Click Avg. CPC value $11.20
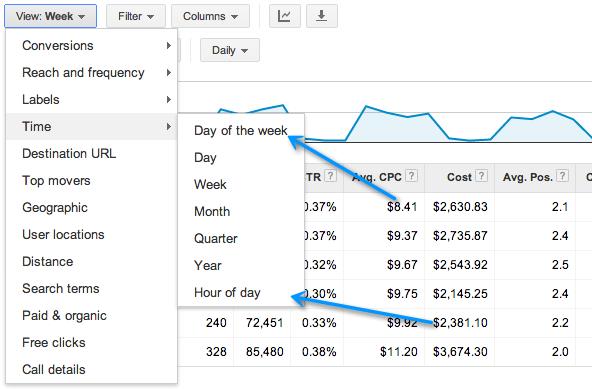 point(399,352)
